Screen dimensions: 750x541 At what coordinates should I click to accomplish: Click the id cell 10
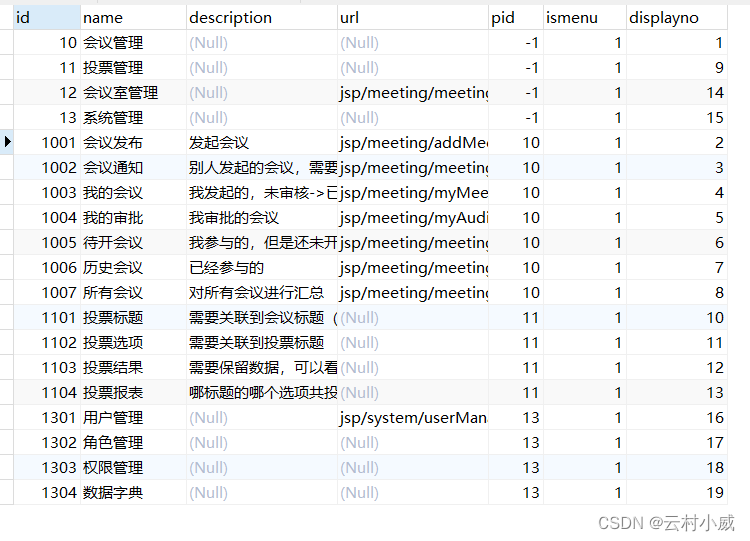point(47,43)
